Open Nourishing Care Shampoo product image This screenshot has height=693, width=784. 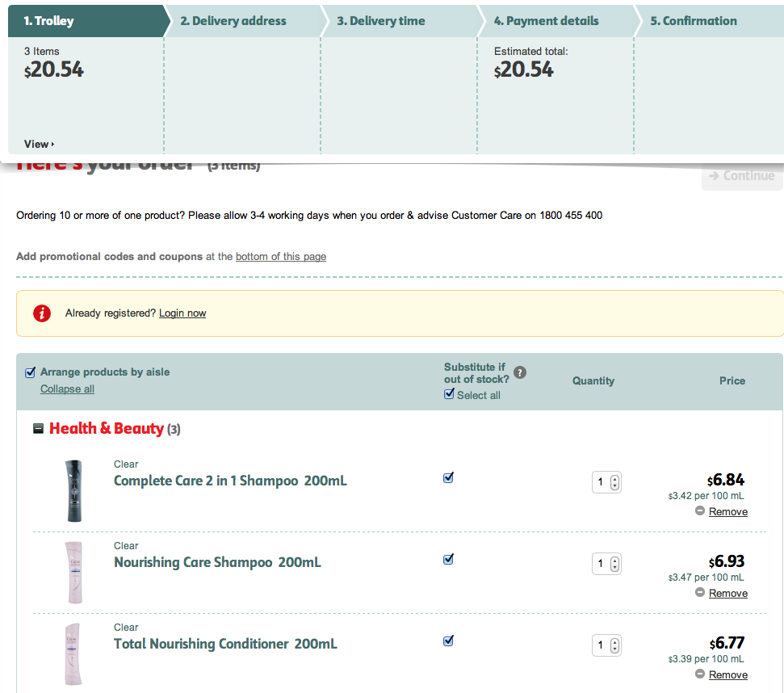(73, 572)
